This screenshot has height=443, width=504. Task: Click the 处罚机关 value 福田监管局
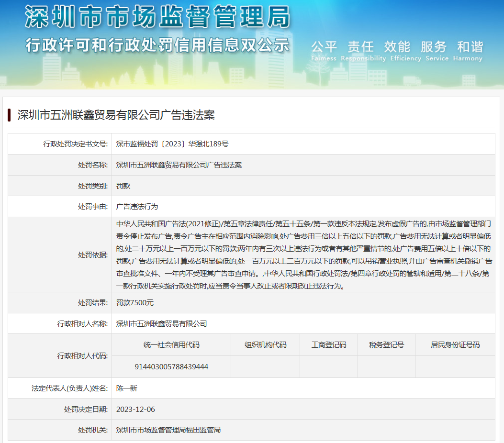coord(168,430)
